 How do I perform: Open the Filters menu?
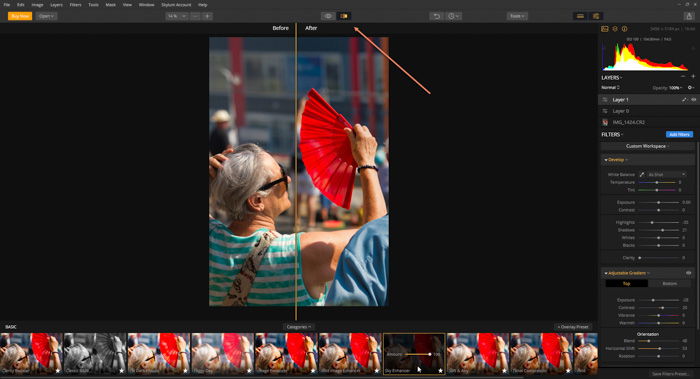point(75,4)
